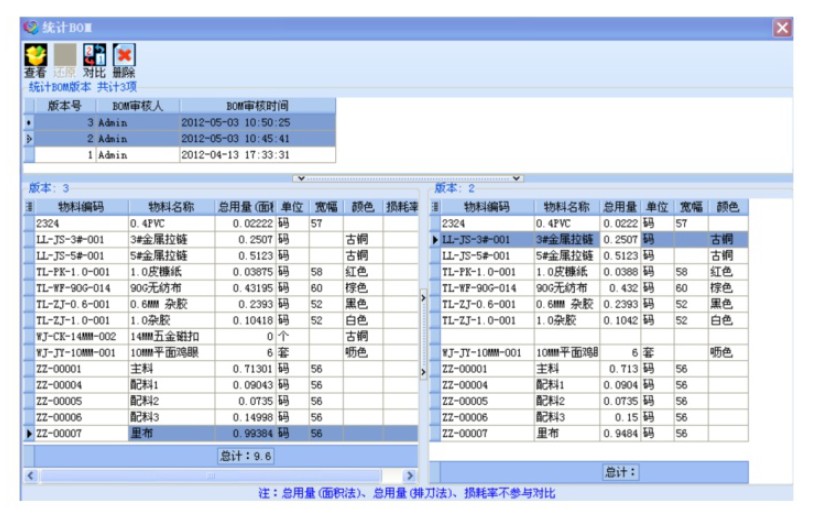Click empty 总计: footer in version 2 panel
Image resolution: width=814 pixels, height=518 pixels.
click(620, 472)
